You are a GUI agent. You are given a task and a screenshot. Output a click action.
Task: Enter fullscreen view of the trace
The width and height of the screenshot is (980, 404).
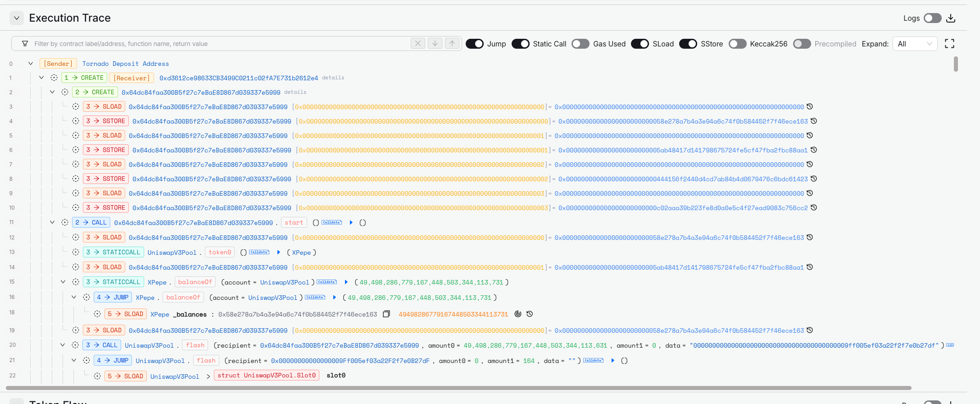coord(949,44)
